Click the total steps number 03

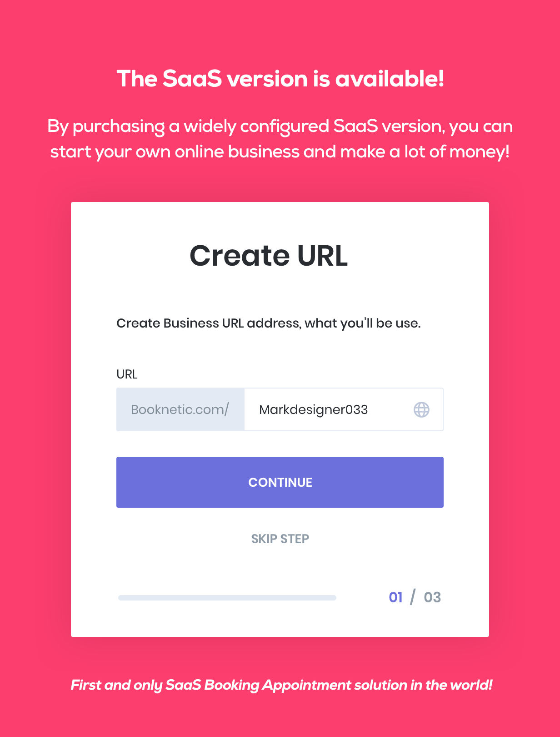click(432, 597)
